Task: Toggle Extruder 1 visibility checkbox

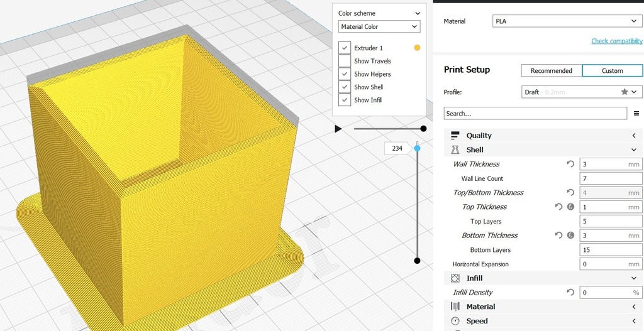Action: 345,48
